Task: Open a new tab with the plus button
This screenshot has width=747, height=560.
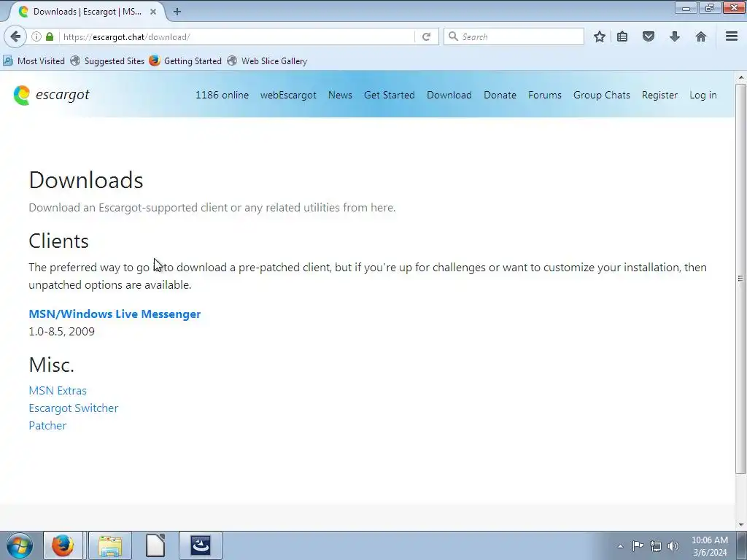Action: pos(177,12)
